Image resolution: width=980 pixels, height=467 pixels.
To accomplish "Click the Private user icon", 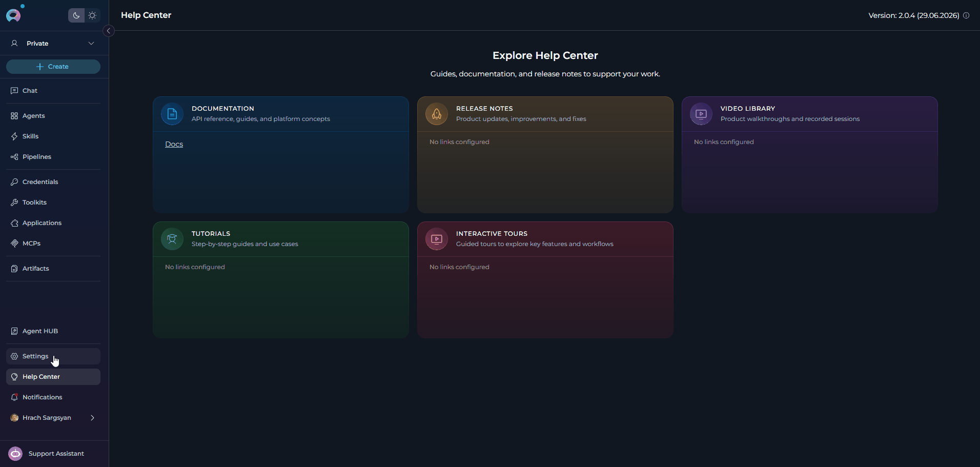I will 14,44.
